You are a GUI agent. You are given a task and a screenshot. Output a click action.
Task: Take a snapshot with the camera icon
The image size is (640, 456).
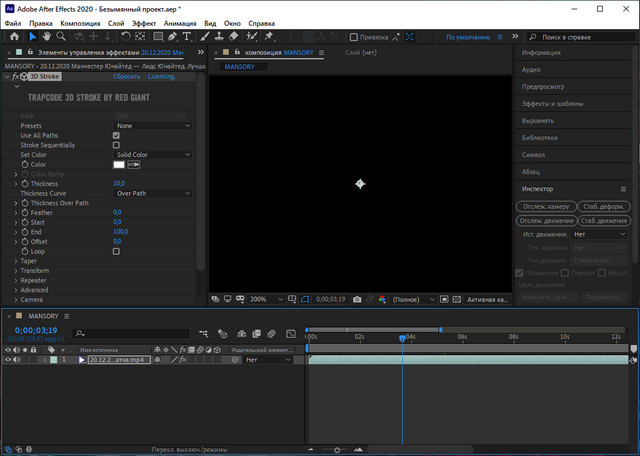click(356, 299)
